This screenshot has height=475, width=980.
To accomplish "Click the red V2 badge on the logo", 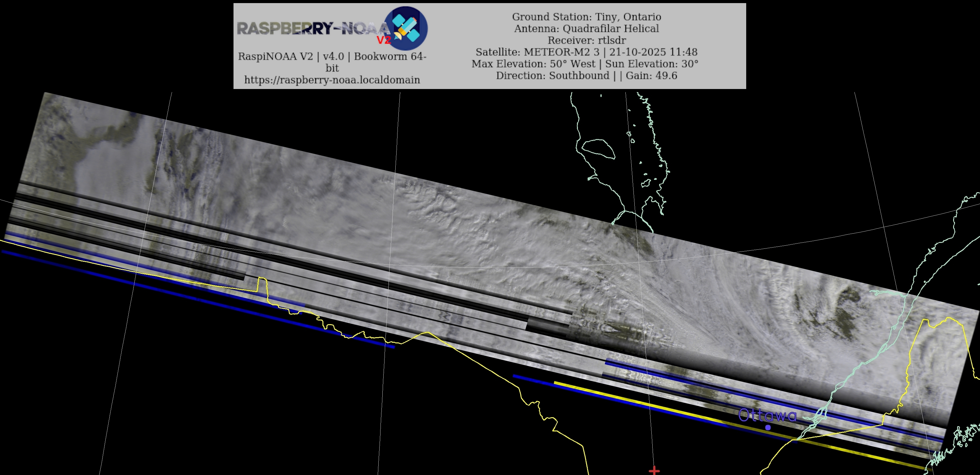I will tap(384, 40).
